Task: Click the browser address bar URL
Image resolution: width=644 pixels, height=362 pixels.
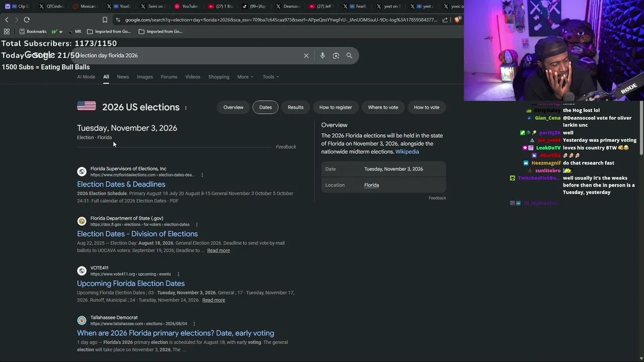Action: (x=281, y=20)
